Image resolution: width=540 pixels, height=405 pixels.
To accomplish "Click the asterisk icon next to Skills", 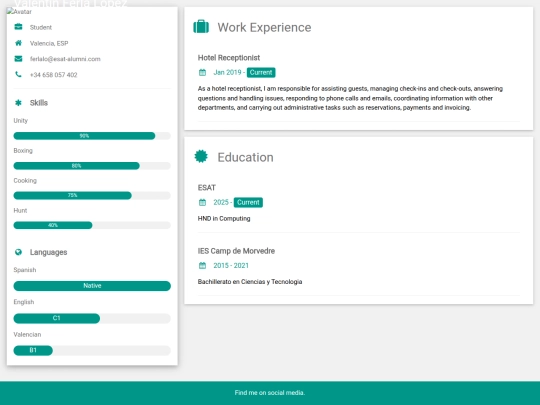I will [x=18, y=103].
